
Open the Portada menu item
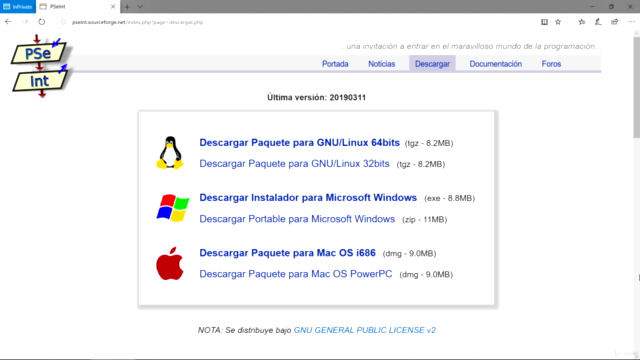pyautogui.click(x=335, y=64)
